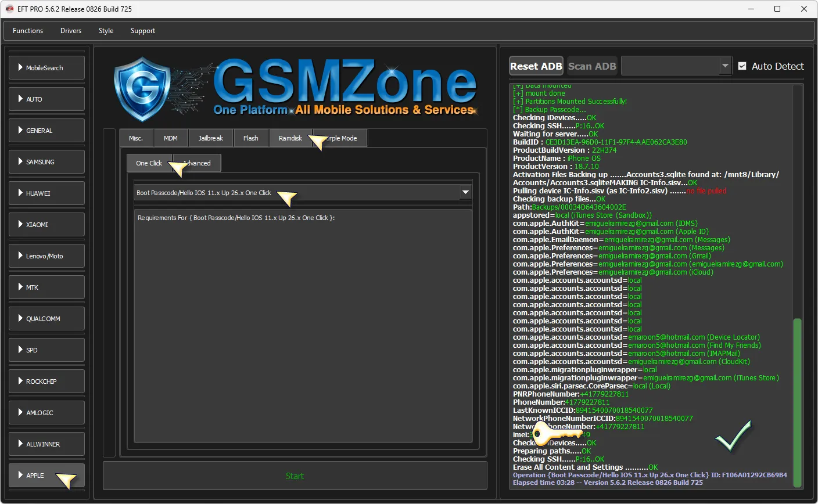
Task: Click the 'BuildID' log line
Action: coord(600,142)
